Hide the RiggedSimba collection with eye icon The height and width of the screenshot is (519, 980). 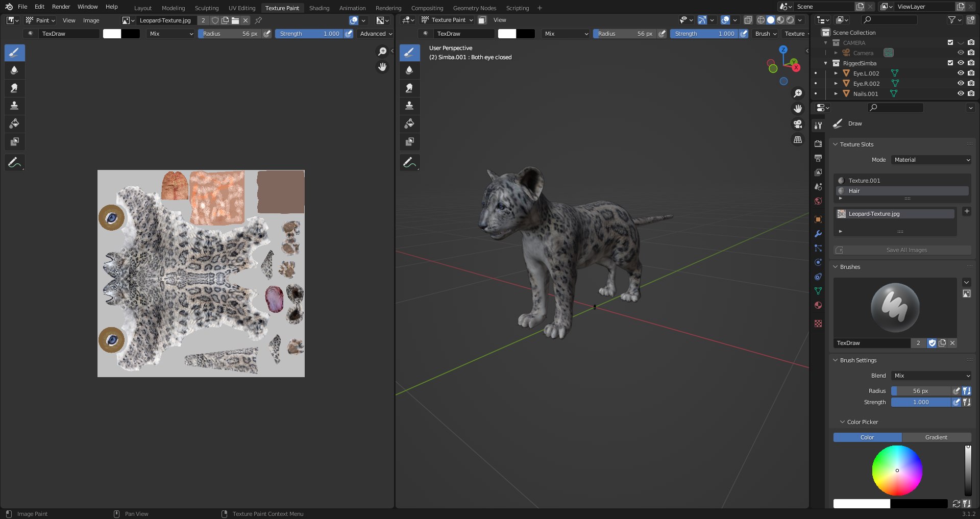coord(961,63)
